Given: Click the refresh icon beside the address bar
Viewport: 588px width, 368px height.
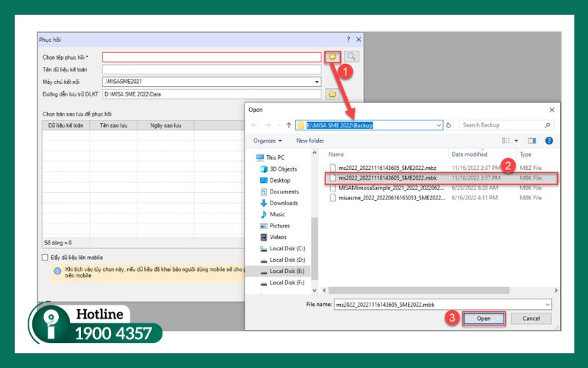Looking at the screenshot, I should point(448,125).
